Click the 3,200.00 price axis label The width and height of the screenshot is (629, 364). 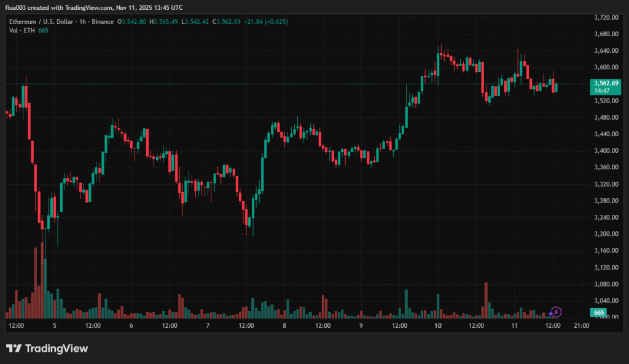pyautogui.click(x=606, y=234)
